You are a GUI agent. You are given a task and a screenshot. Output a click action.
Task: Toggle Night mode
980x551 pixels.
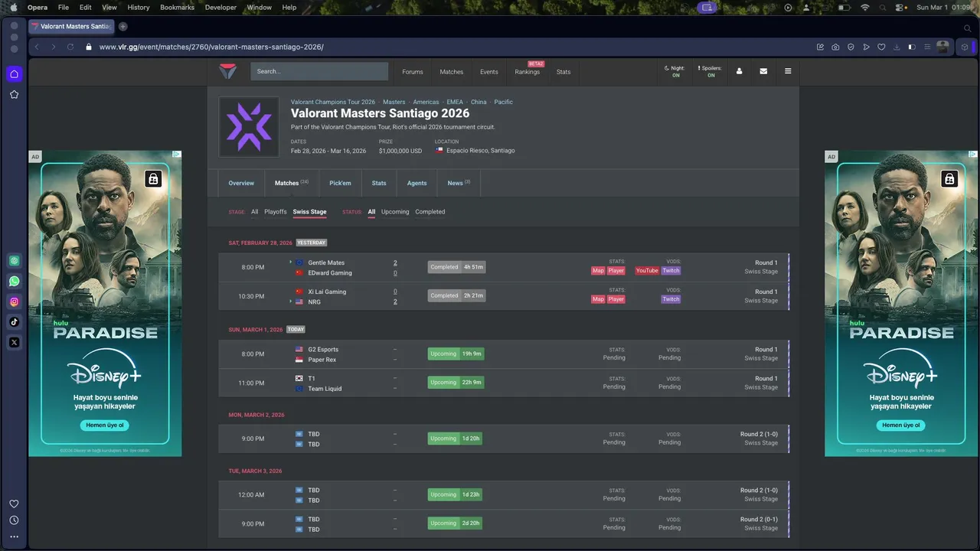pyautogui.click(x=675, y=71)
